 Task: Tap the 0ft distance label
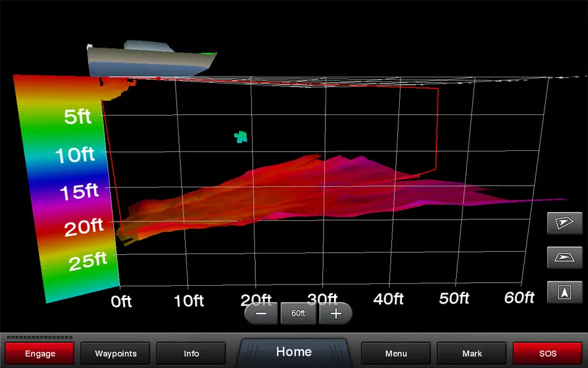(x=121, y=301)
